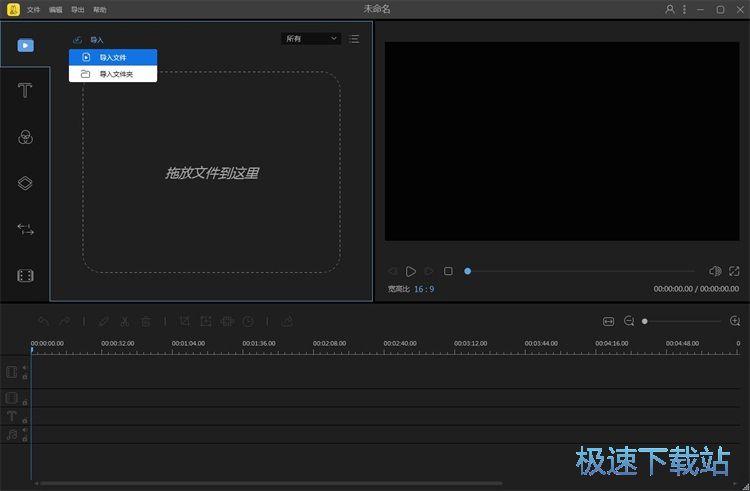
Task: Choose 导入文件 from import menu
Action: [113, 57]
